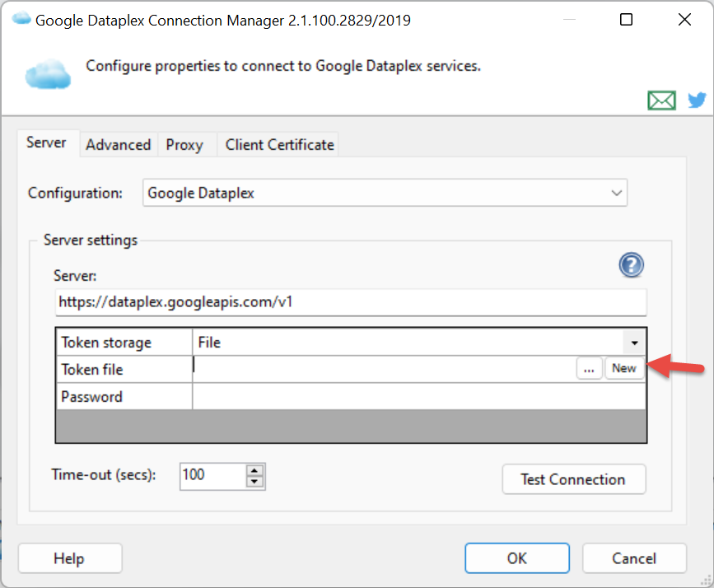Open the Proxy tab
The width and height of the screenshot is (714, 588).
click(x=184, y=144)
